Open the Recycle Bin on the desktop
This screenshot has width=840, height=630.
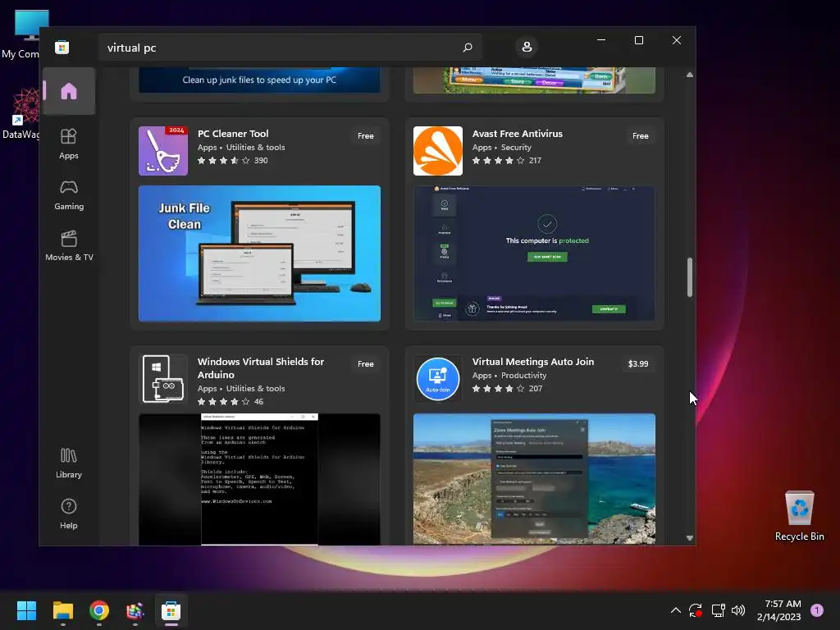coord(799,517)
